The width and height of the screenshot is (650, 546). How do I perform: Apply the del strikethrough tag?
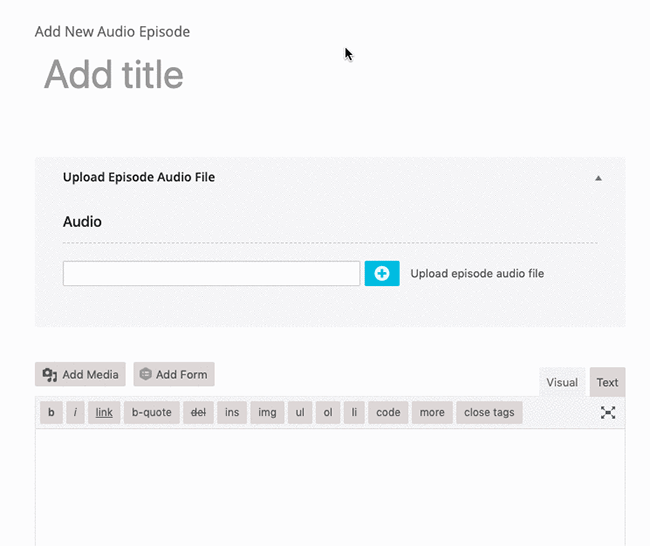tap(198, 413)
